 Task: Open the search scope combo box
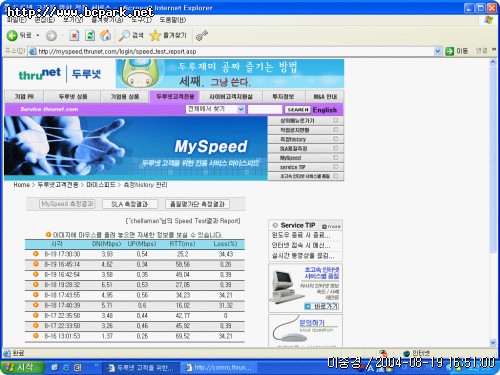tap(215, 109)
